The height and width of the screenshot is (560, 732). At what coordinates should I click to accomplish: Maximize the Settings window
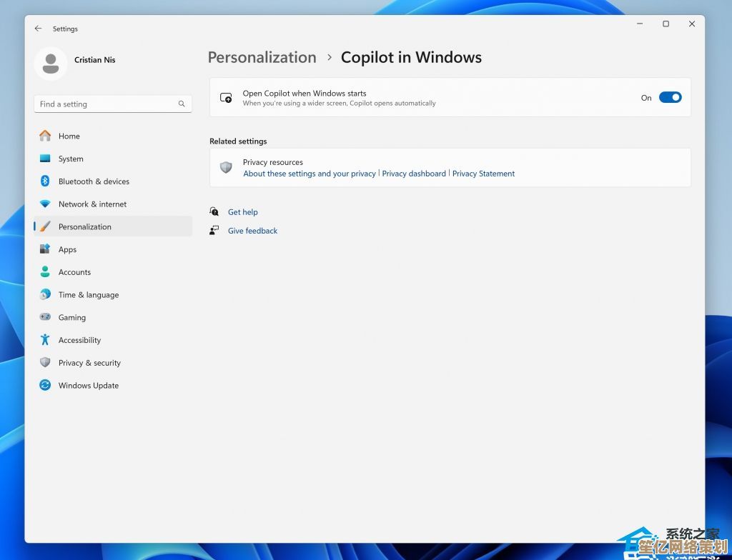pyautogui.click(x=666, y=24)
